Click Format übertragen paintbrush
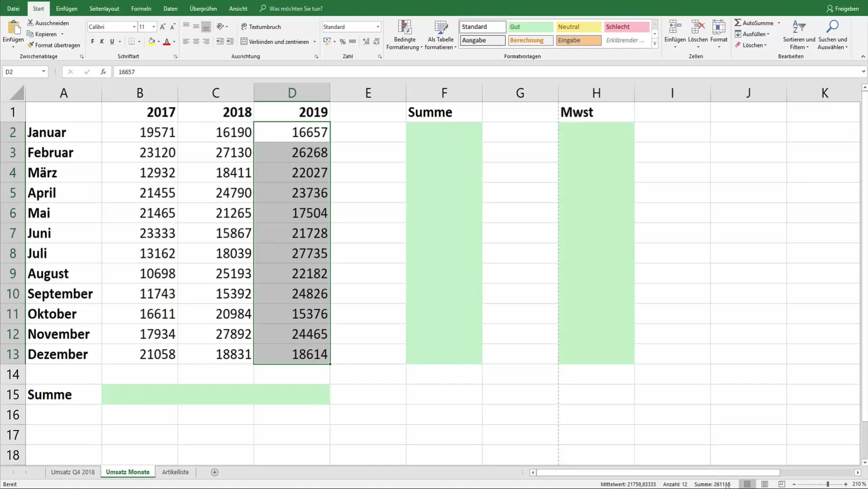This screenshot has width=868, height=489. point(30,45)
